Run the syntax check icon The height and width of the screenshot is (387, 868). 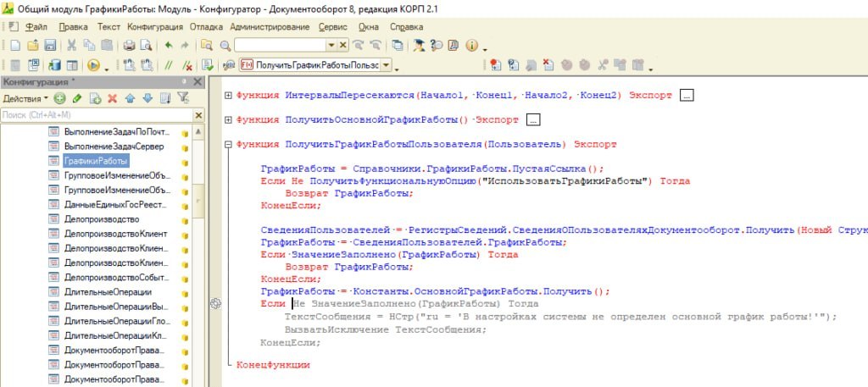point(208,65)
